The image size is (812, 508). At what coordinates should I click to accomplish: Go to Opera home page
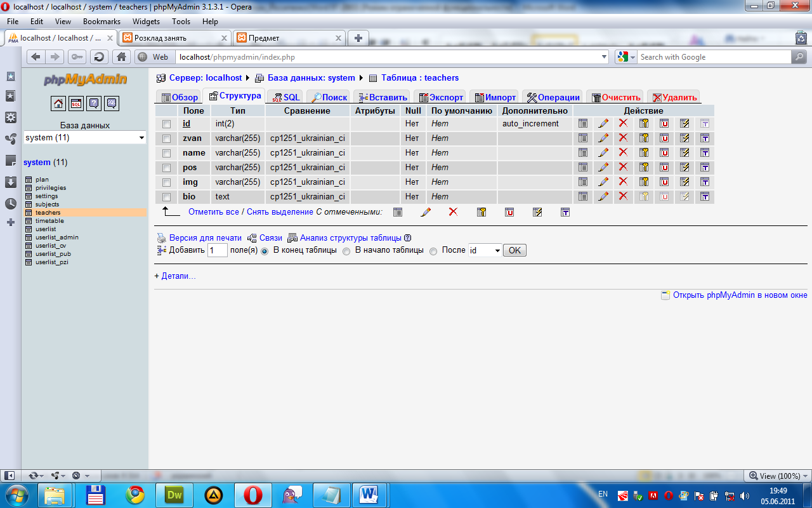tap(121, 57)
